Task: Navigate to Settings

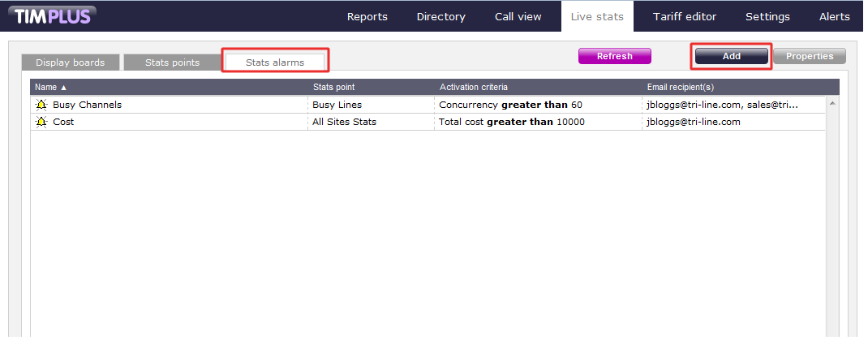Action: click(x=767, y=16)
